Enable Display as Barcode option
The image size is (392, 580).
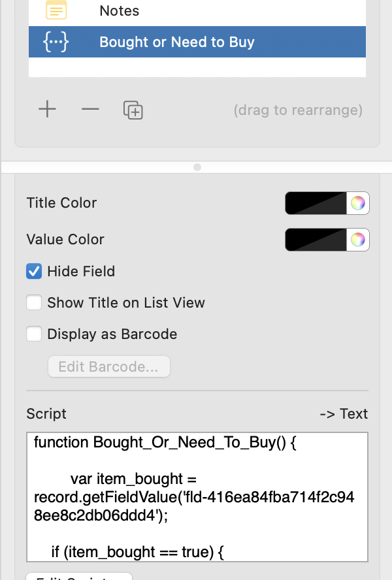(34, 334)
